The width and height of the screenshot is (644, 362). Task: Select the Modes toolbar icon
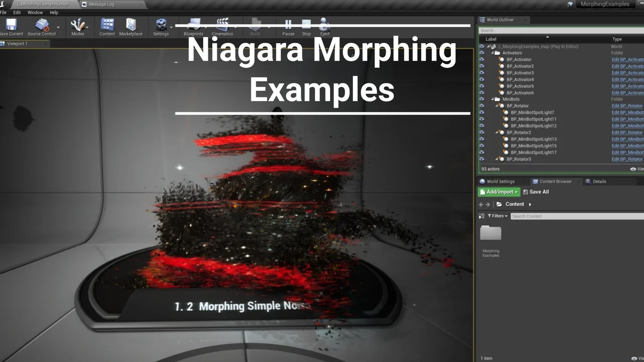pos(78,25)
